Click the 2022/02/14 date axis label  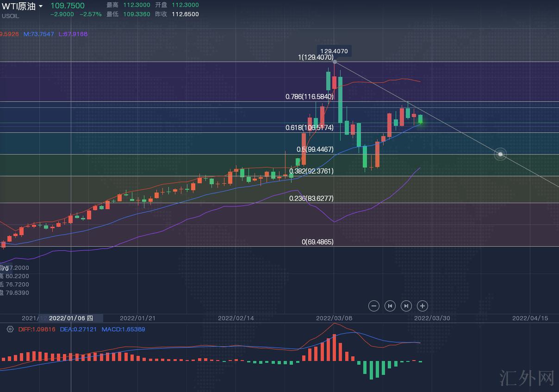[236, 318]
